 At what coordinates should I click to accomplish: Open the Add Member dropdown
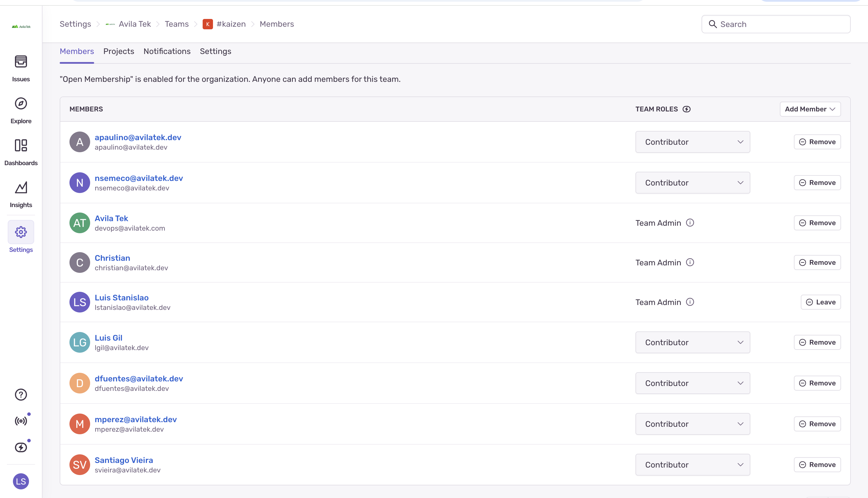[810, 109]
